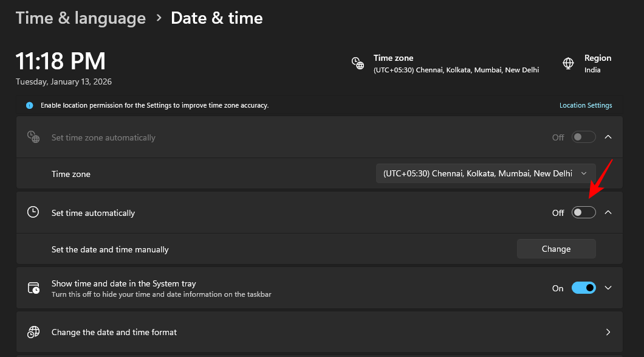
Task: Click the Set time zone automatically icon
Action: 33,137
